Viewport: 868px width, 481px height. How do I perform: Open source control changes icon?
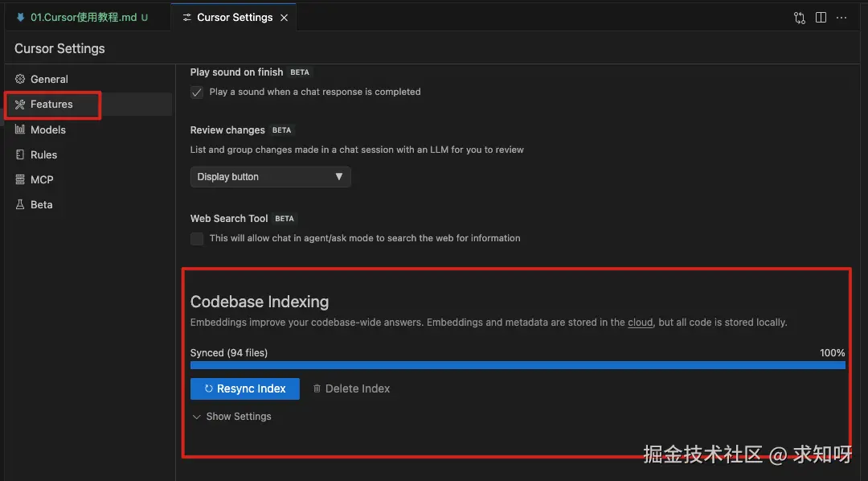[x=800, y=18]
